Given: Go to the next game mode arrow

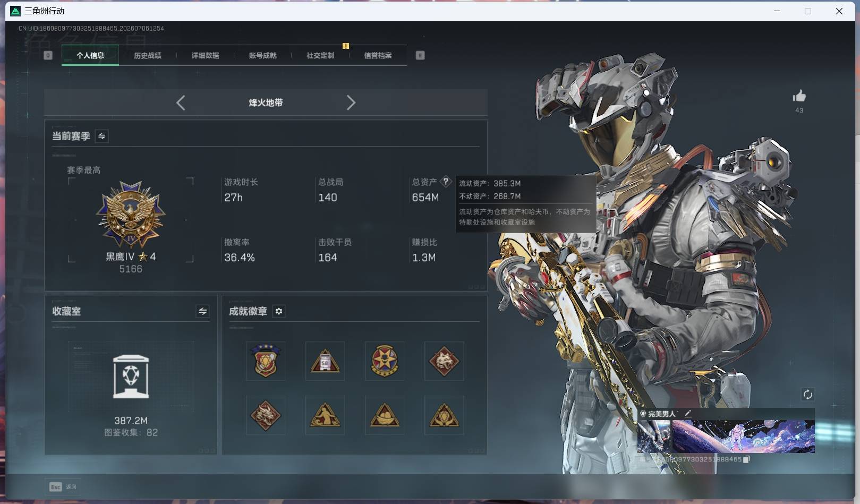Looking at the screenshot, I should coord(351,102).
